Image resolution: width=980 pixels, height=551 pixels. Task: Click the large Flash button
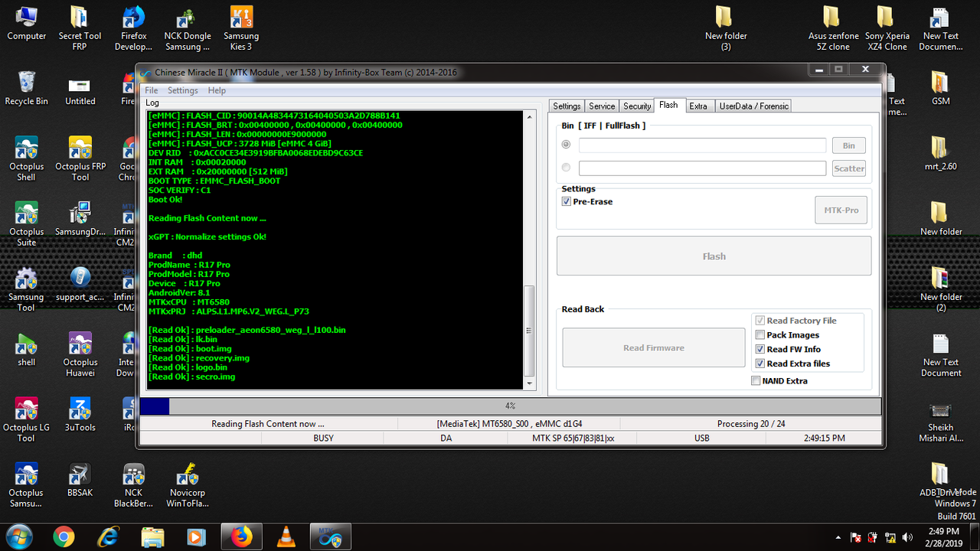[714, 256]
